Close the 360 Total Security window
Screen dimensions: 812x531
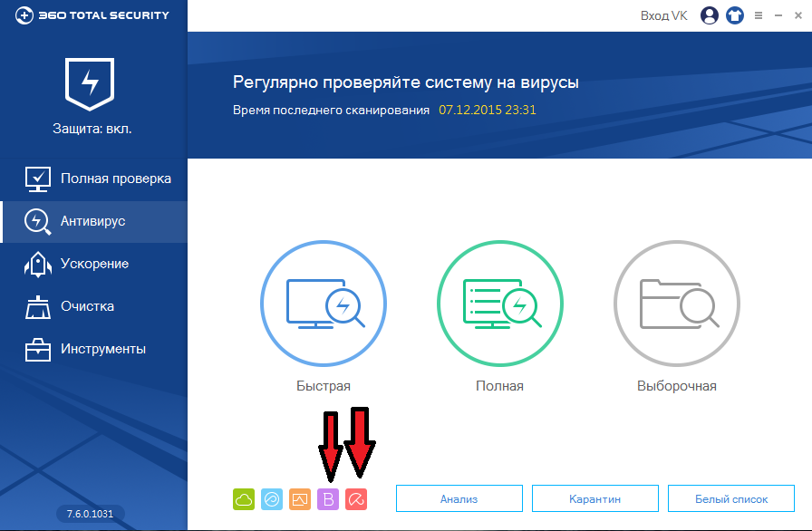coord(798,15)
